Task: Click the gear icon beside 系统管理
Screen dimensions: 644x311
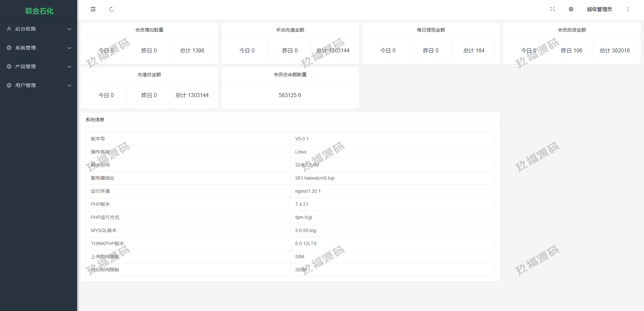Action: coord(9,48)
